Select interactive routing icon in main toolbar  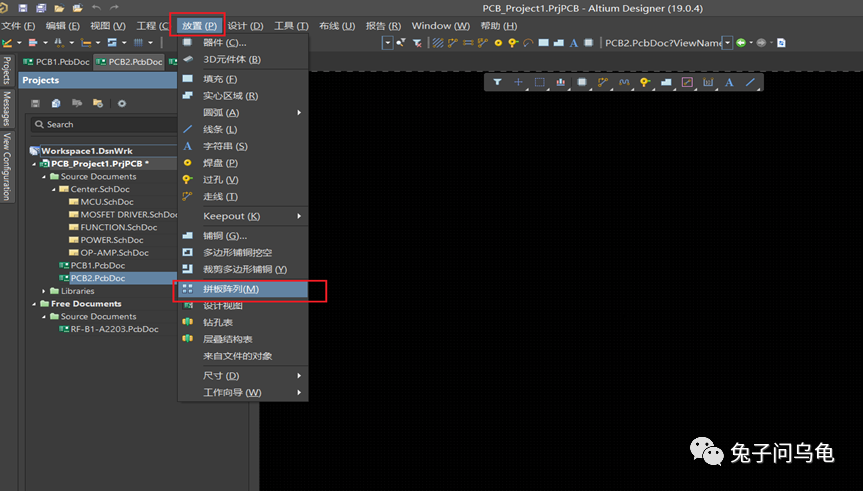pos(453,42)
